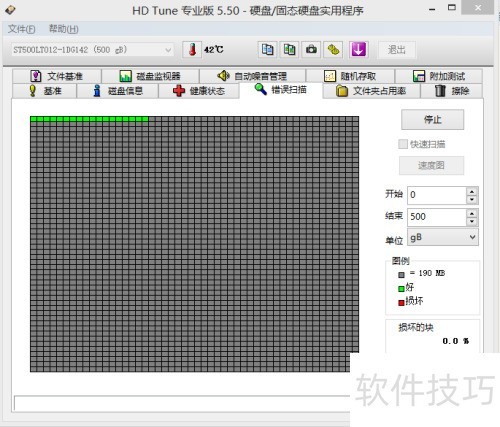Screen dimensions: 500x427
Task: Click the purple download arrow icon
Action: point(358,50)
